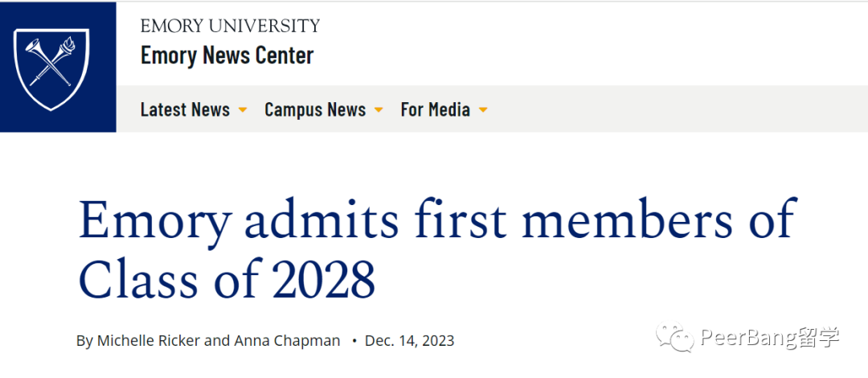Open the Campus News menu
The image size is (868, 378).
pos(315,109)
